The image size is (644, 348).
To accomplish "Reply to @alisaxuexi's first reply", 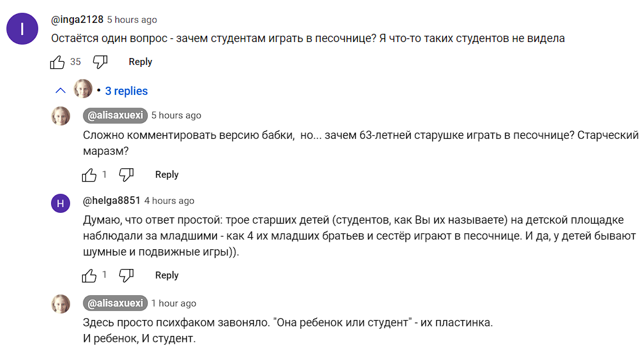I will [167, 175].
